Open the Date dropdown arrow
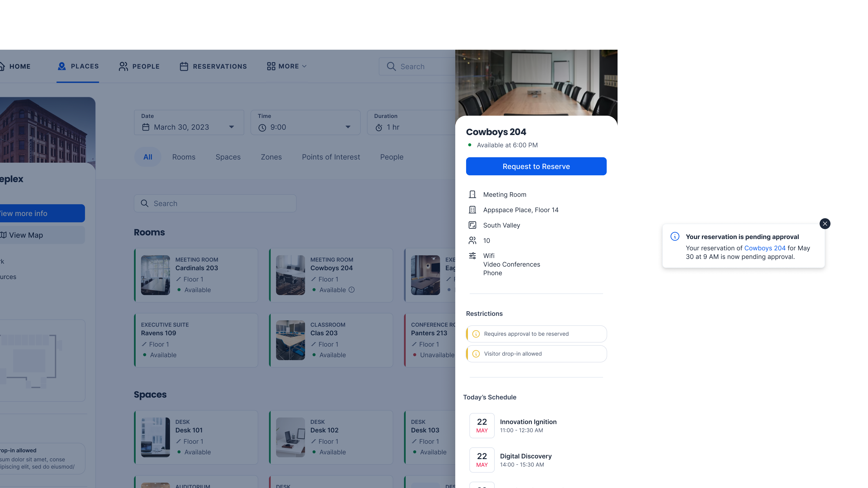The image size is (868, 488). (231, 127)
